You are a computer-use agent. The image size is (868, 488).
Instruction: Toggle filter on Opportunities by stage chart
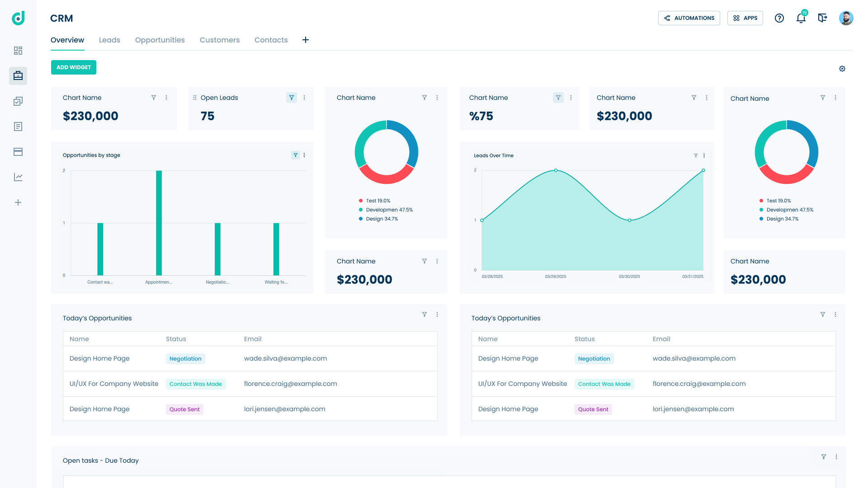(x=295, y=155)
